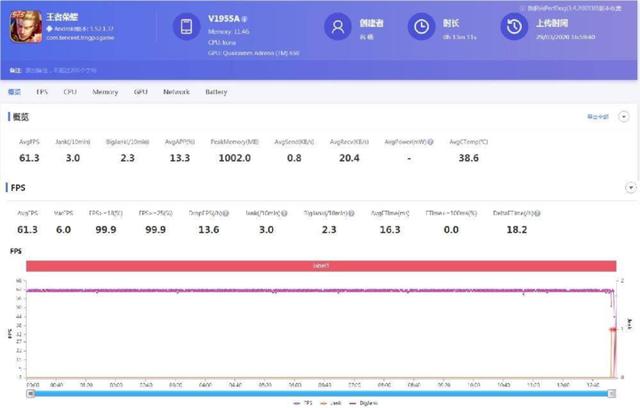Click the creator user avatar icon
This screenshot has width=640, height=408.
pos(338,27)
